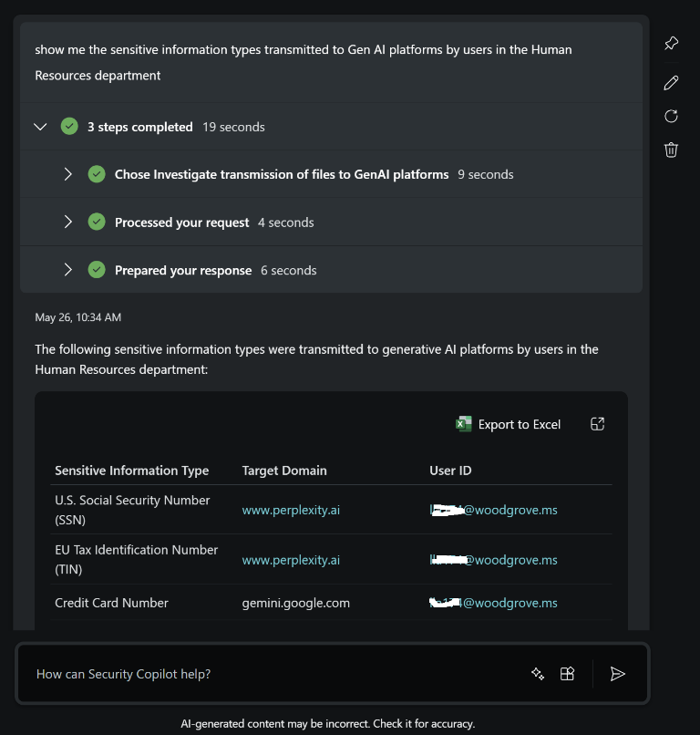Open www.perplexity.ai link in SSN row
Viewport: 700px width, 735px height.
(x=291, y=510)
